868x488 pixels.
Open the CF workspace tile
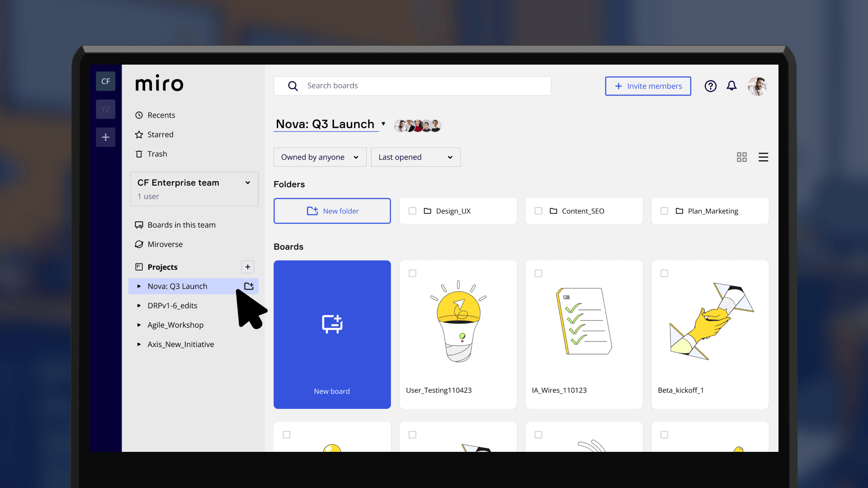(105, 81)
